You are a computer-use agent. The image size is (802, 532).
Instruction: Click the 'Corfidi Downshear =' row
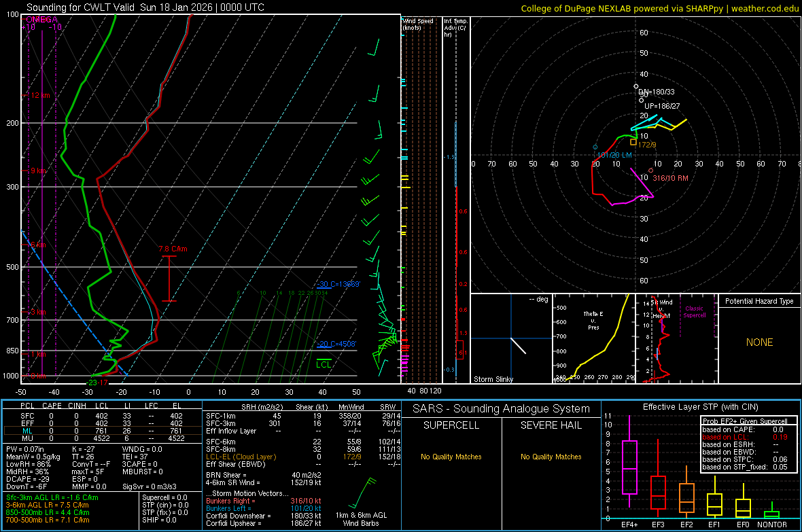[264, 516]
